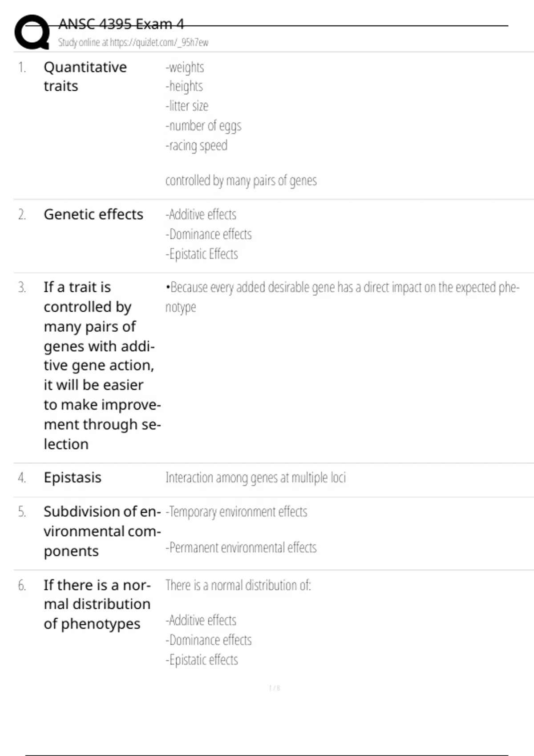Select the text controlled by many pairs of genes
534x756 pixels.
(x=241, y=181)
